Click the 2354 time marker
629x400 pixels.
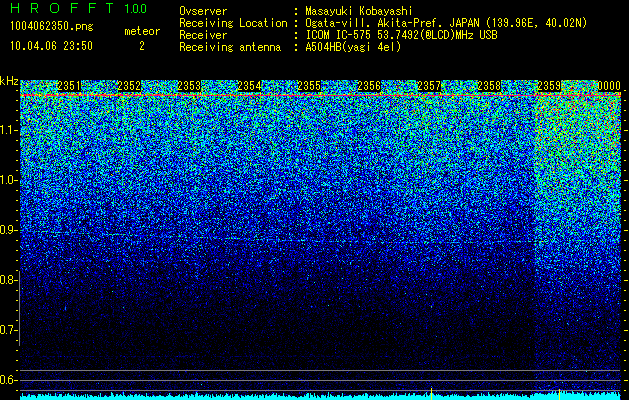click(x=249, y=86)
